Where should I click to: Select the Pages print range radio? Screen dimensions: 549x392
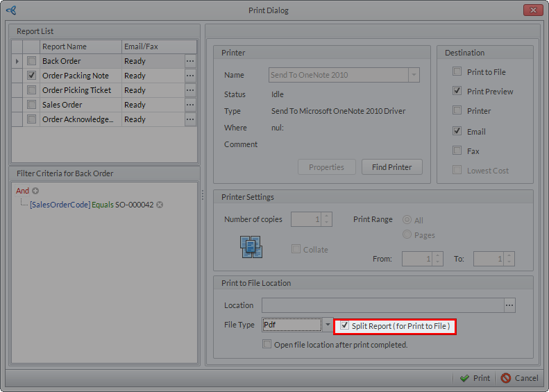pyautogui.click(x=407, y=235)
